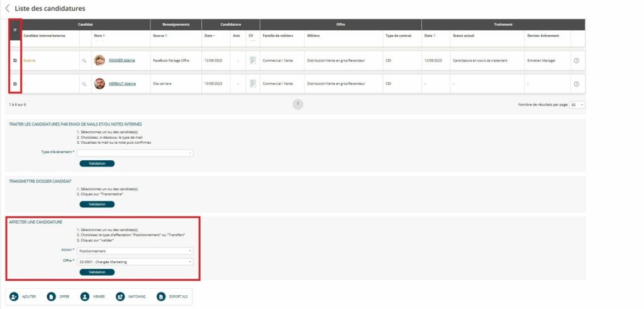The height and width of the screenshot is (309, 644).
Task: View history clock icon for PANNIER Adeline
Action: tap(576, 61)
